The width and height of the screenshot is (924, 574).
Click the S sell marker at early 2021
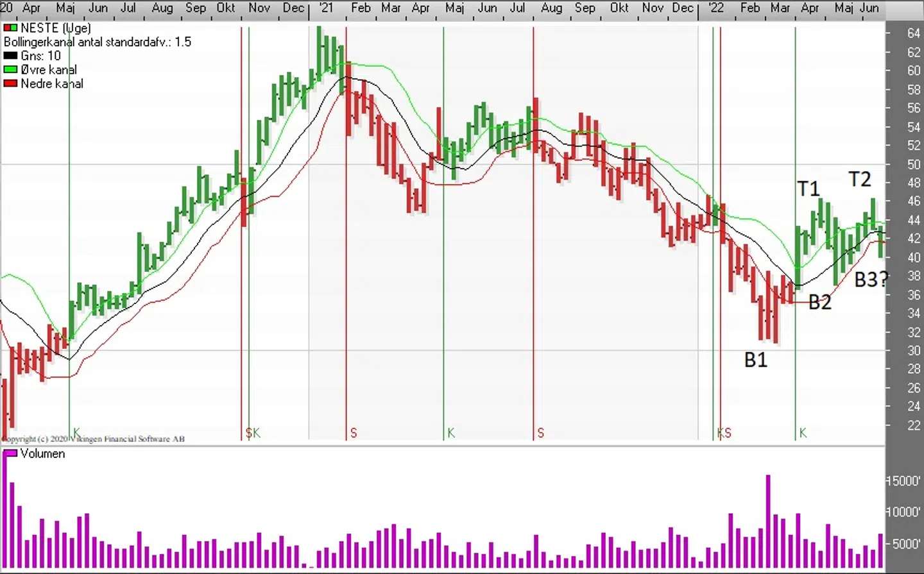click(353, 433)
